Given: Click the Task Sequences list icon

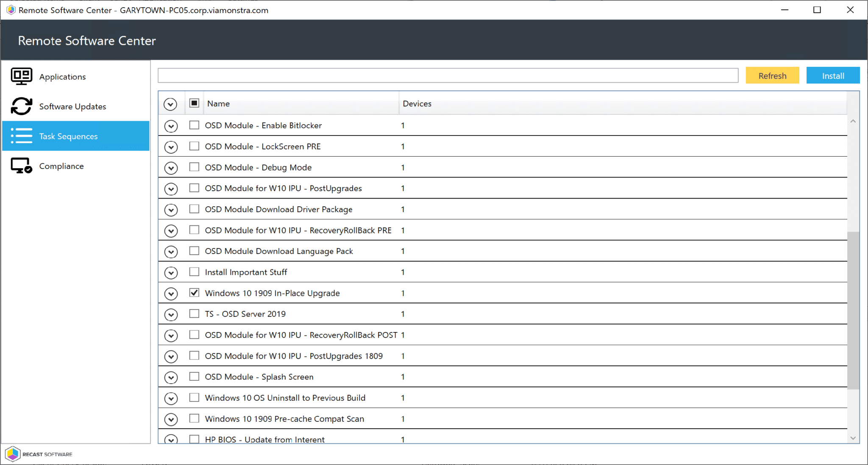Looking at the screenshot, I should point(21,136).
